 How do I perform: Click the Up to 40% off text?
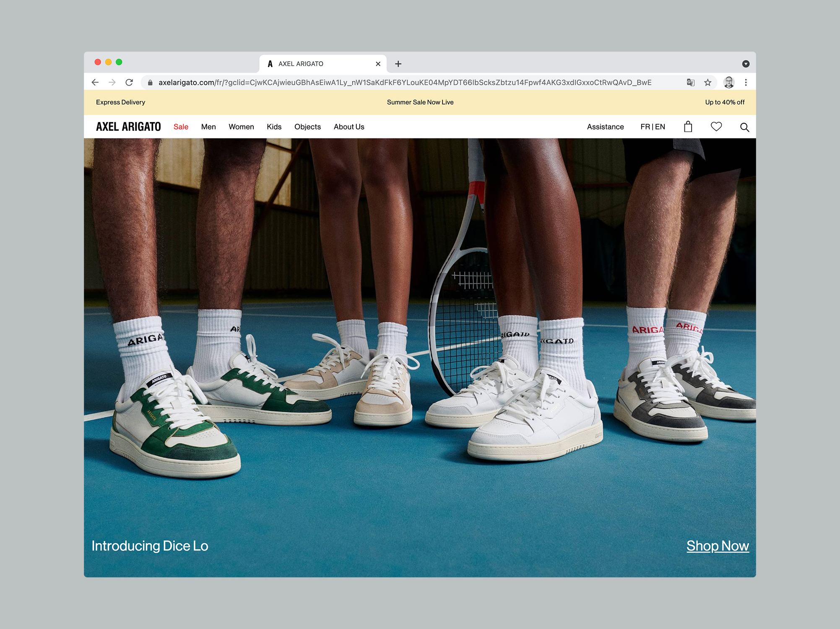coord(725,102)
